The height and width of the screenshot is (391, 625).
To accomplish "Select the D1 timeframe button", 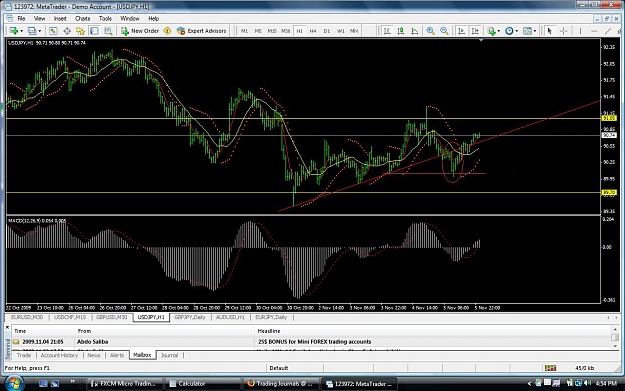I will (327, 31).
